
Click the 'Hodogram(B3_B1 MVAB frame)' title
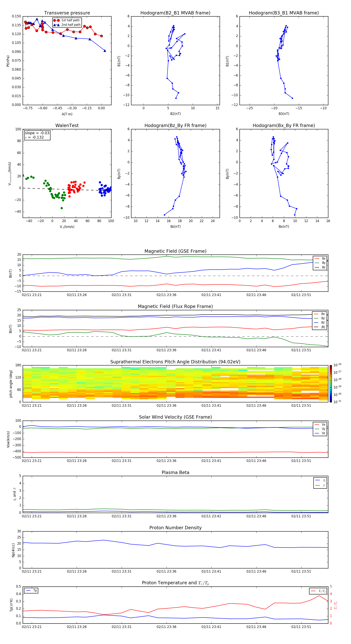tap(284, 13)
